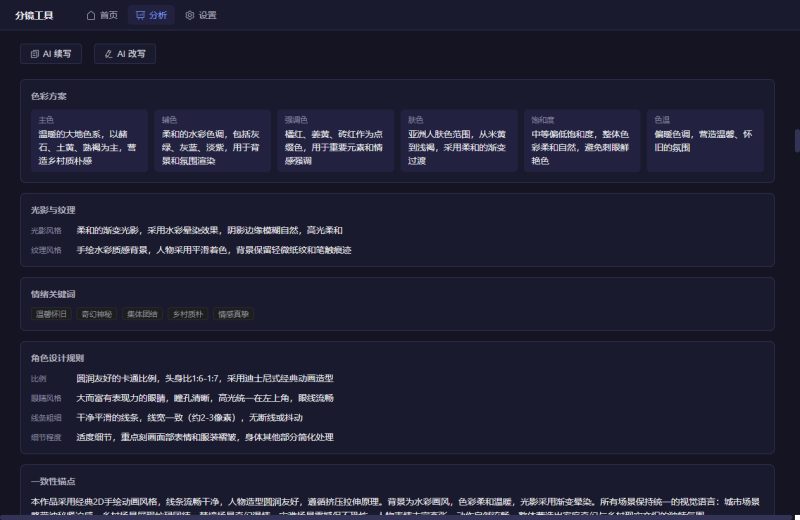Image resolution: width=800 pixels, height=520 pixels.
Task: Open the 设置 tab
Action: coord(200,16)
